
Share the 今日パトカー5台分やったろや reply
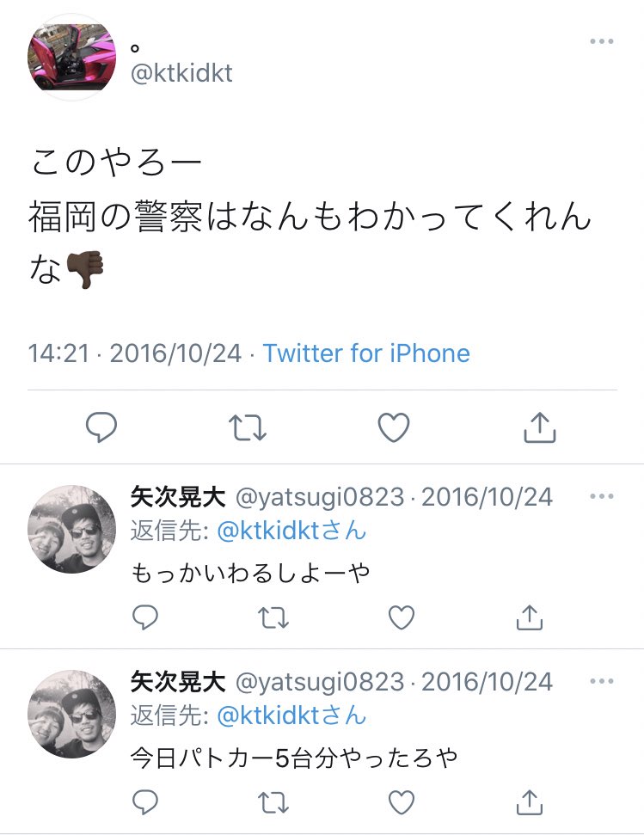pyautogui.click(x=530, y=802)
